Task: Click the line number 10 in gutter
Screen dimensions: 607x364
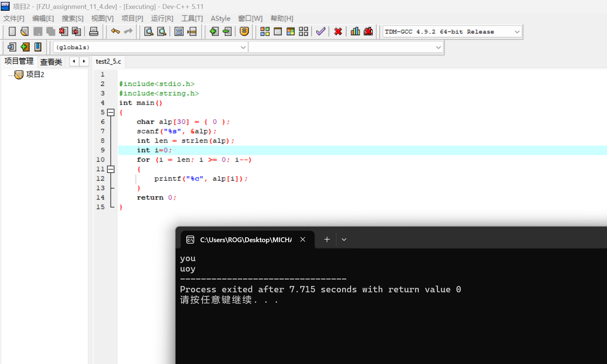Action: tap(100, 160)
